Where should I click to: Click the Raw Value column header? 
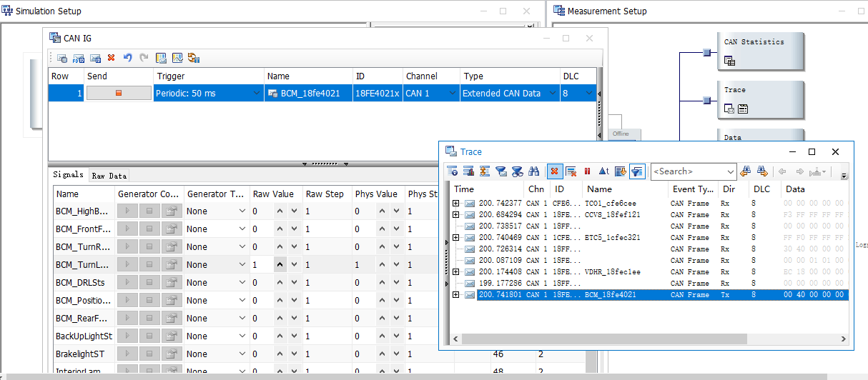[275, 194]
